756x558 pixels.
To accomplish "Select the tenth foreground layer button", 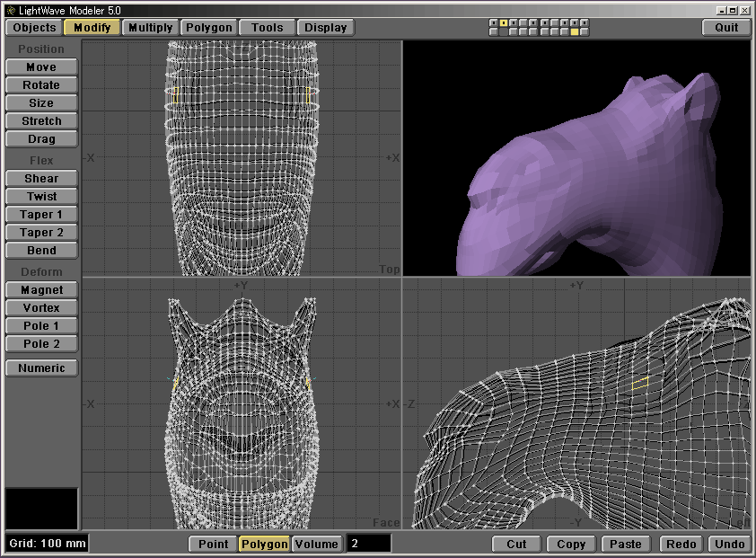I will click(x=585, y=22).
